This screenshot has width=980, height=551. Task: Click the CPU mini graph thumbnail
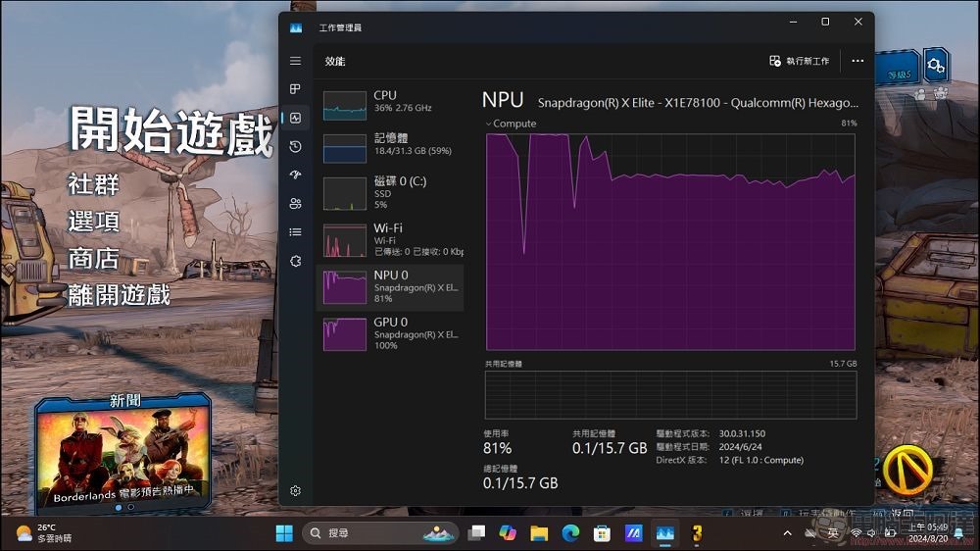[344, 106]
